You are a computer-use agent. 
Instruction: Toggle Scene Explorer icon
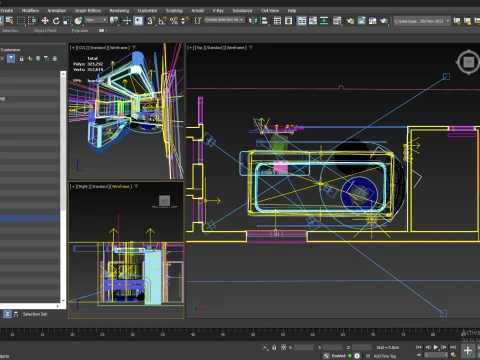tap(277, 21)
